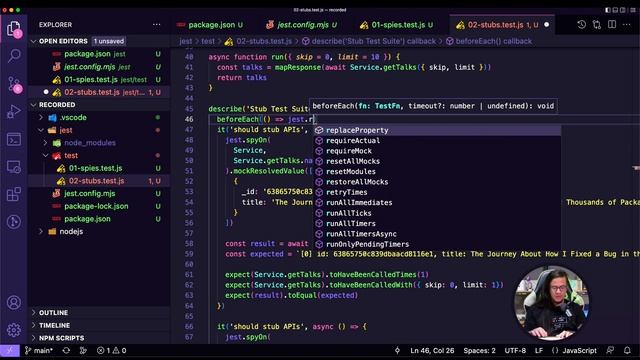This screenshot has width=640, height=360.
Task: Open package-lock.json in the file tree
Action: pyautogui.click(x=99, y=206)
